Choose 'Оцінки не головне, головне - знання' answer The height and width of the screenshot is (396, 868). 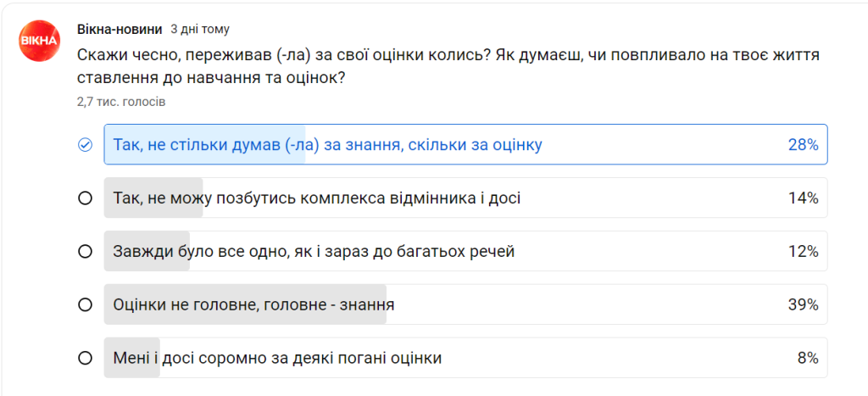point(253,304)
